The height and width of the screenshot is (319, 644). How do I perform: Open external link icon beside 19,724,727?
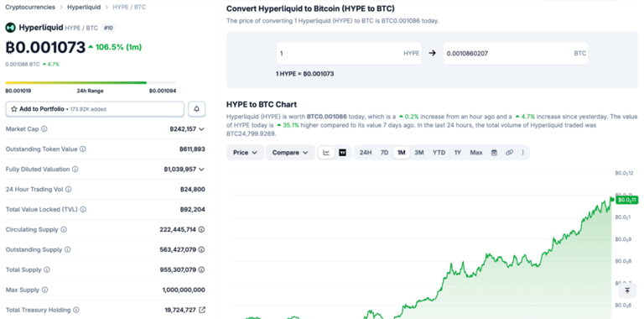coord(201,310)
